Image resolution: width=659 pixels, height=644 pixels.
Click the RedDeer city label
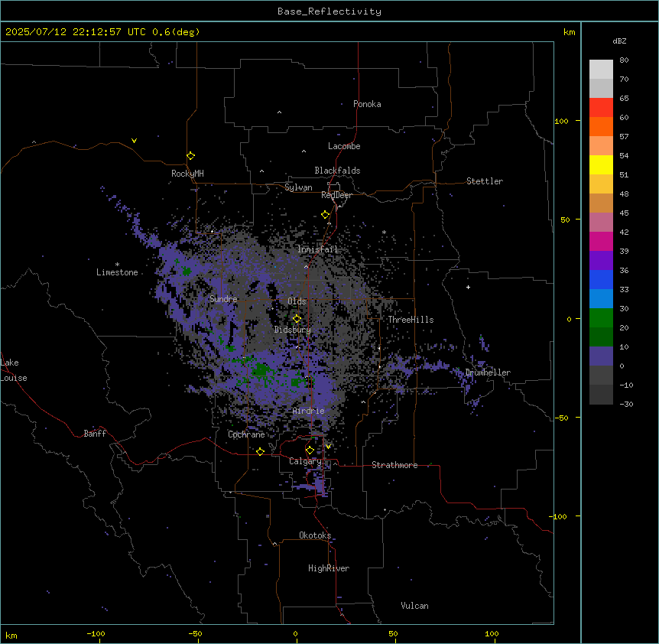[336, 195]
